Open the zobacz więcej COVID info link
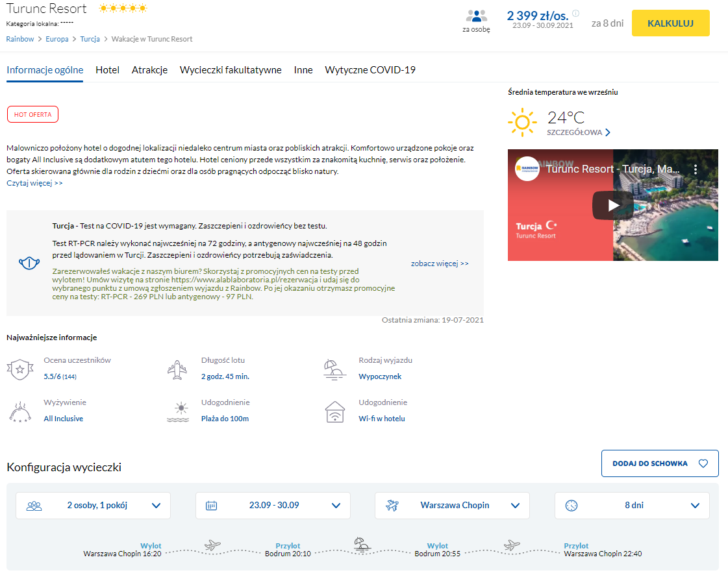The width and height of the screenshot is (728, 577). (x=440, y=264)
